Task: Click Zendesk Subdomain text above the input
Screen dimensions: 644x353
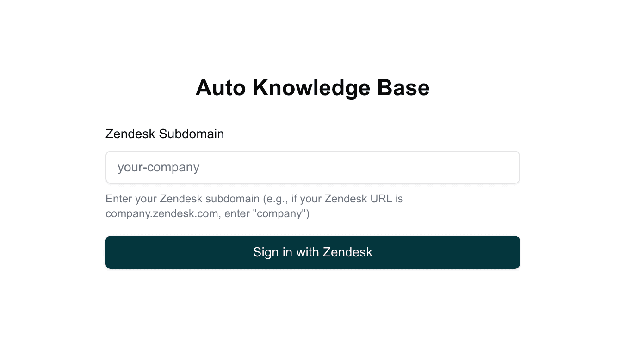Action: 165,134
